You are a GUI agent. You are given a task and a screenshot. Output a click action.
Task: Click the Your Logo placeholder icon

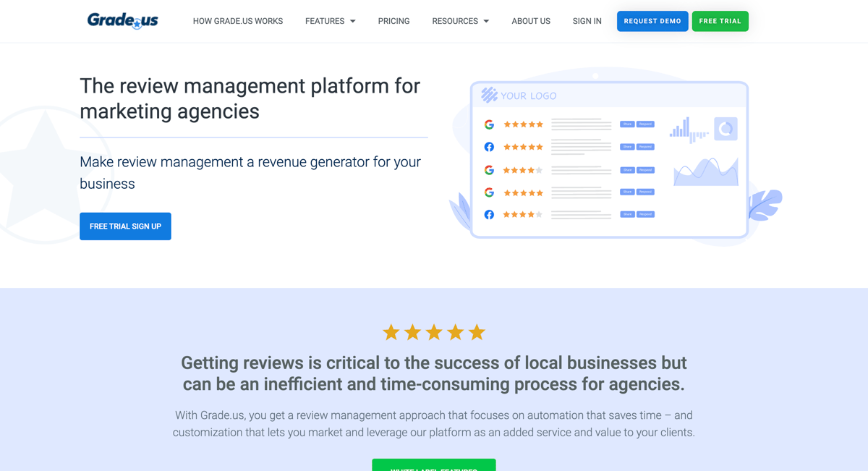(x=490, y=95)
